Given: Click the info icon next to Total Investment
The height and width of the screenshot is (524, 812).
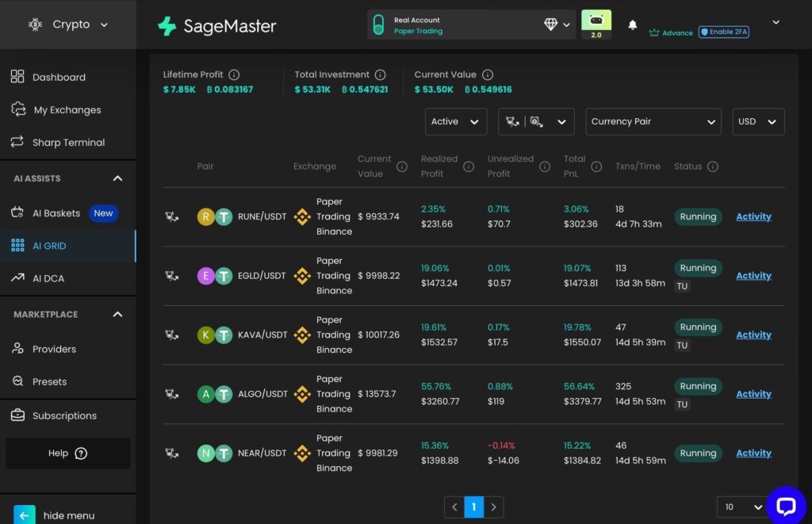Looking at the screenshot, I should point(381,75).
